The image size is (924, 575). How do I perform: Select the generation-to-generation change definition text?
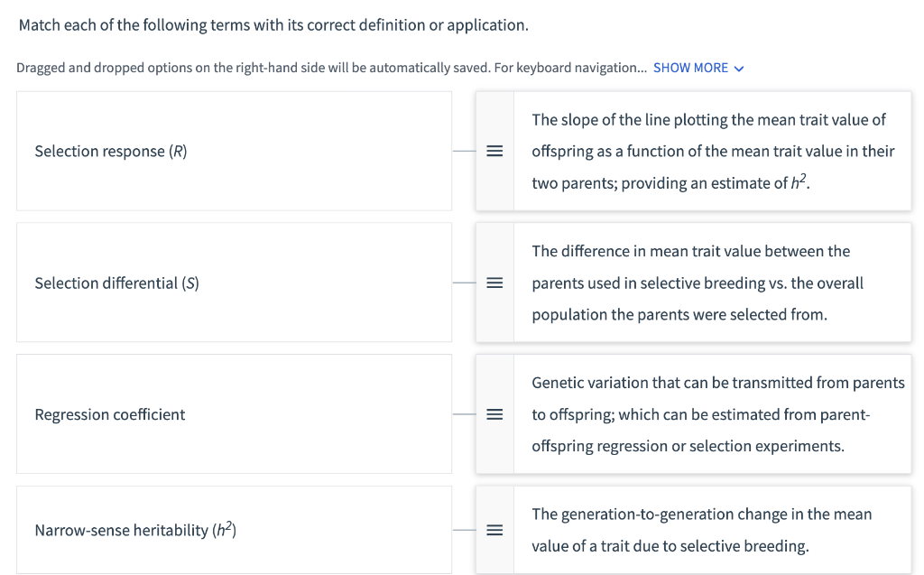pyautogui.click(x=701, y=530)
